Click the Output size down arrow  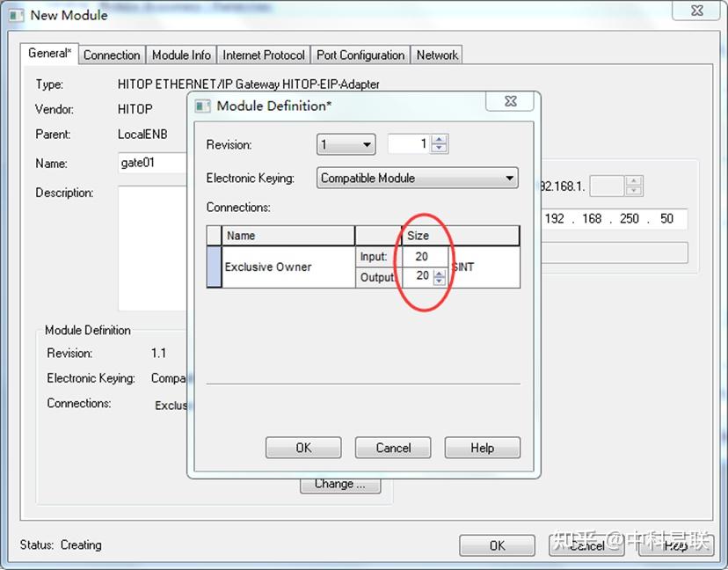click(x=439, y=280)
